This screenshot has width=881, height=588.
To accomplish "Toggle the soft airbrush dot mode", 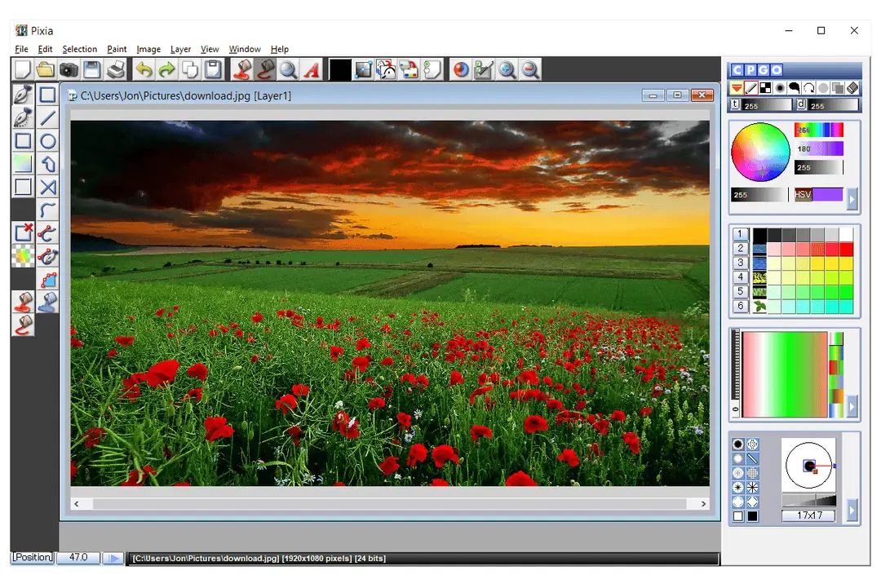I will tap(780, 88).
